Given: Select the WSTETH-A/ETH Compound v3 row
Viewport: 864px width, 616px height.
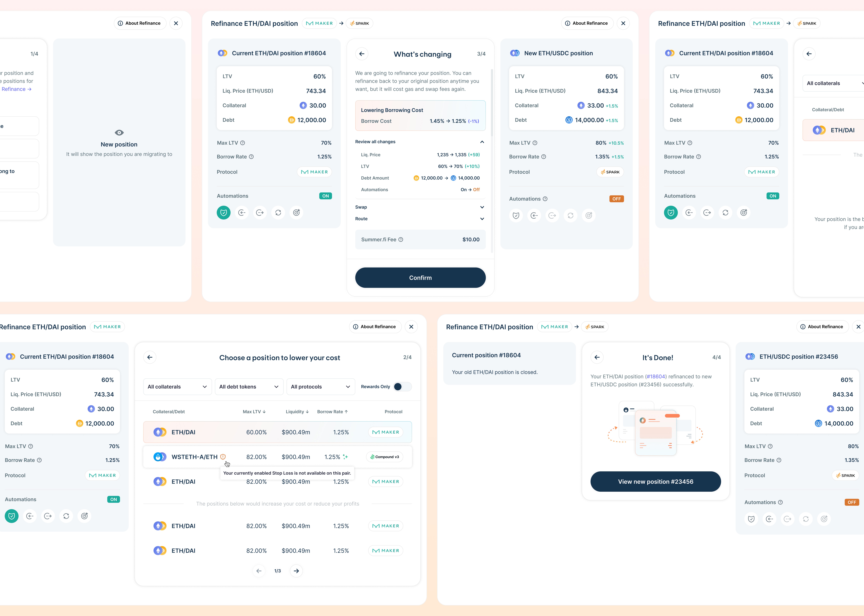Looking at the screenshot, I should [x=277, y=457].
